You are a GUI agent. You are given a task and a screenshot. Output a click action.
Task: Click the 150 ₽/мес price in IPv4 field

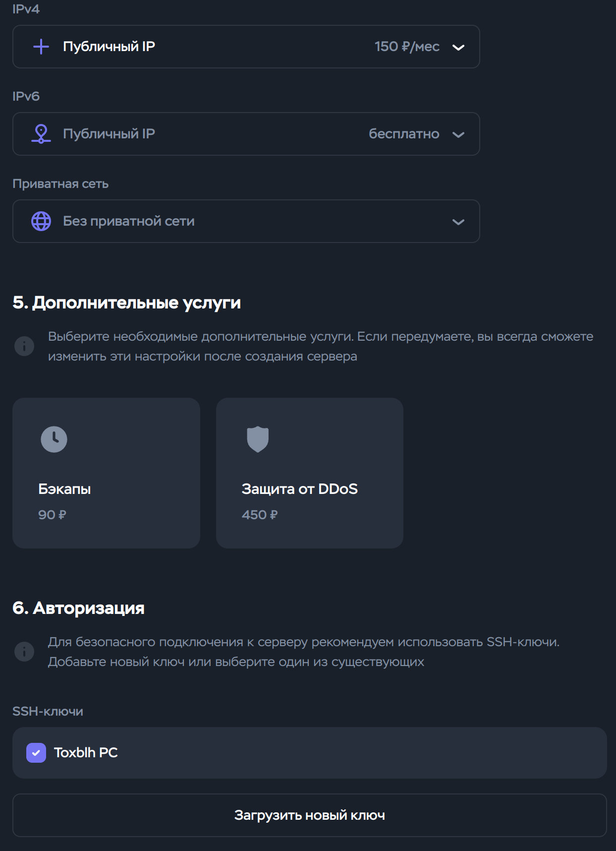(407, 47)
